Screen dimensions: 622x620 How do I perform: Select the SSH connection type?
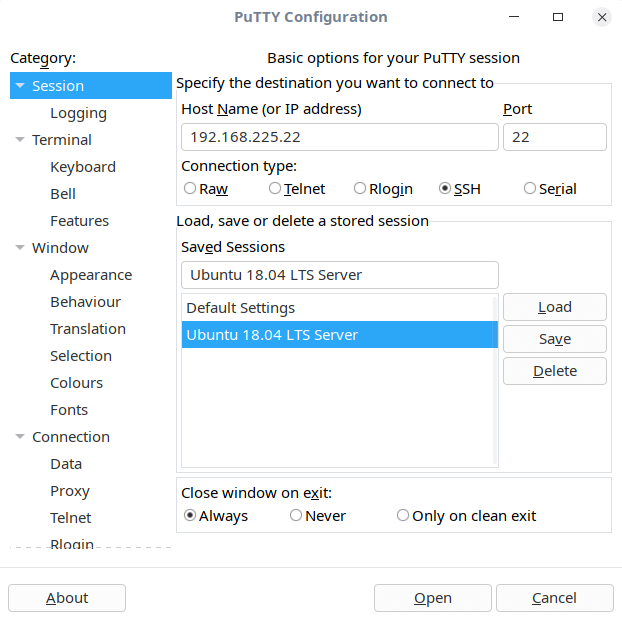pyautogui.click(x=445, y=188)
